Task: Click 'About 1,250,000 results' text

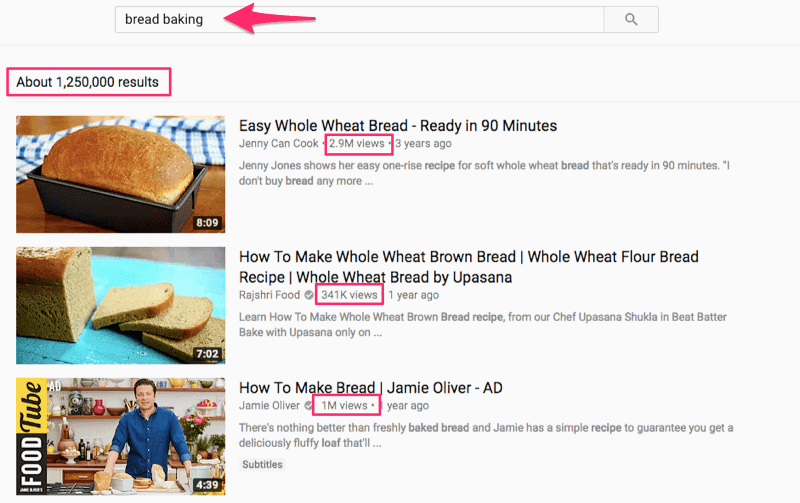Action: tap(87, 82)
